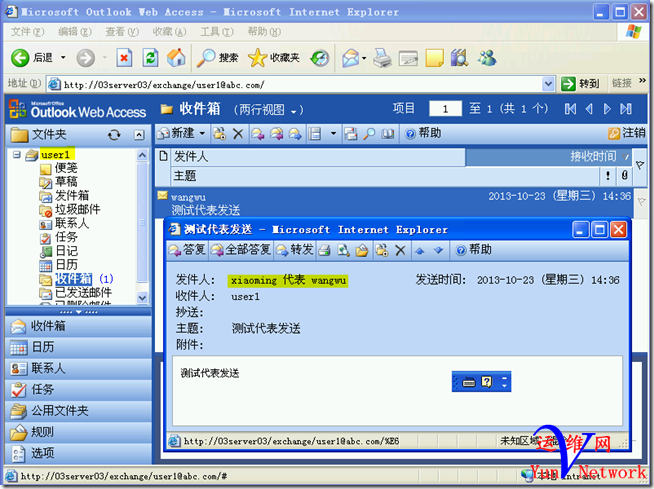Open 文件 menu
This screenshot has height=489, width=654.
(27, 32)
